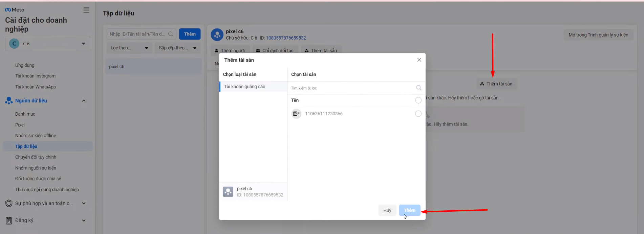Select the radio for account 110636111230366
The width and height of the screenshot is (644, 234).
(418, 114)
